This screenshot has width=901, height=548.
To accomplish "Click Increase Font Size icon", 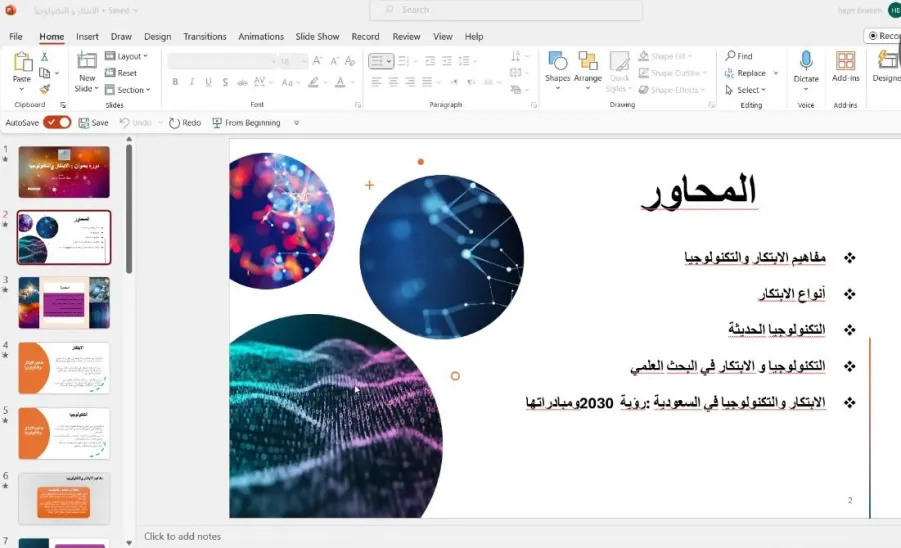I will 317,60.
